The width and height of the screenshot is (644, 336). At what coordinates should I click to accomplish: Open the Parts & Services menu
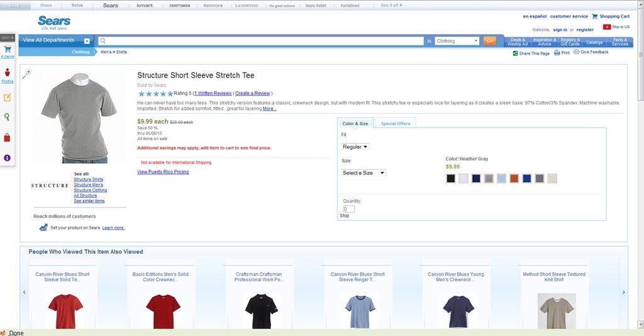[x=619, y=42]
